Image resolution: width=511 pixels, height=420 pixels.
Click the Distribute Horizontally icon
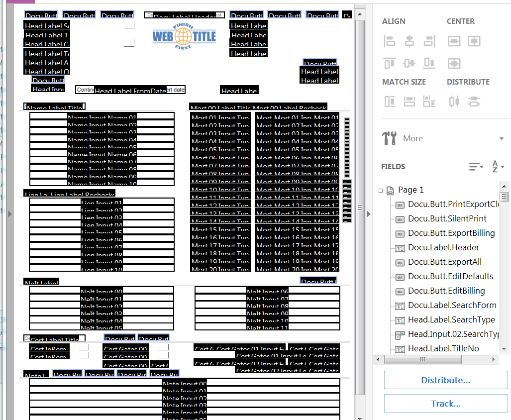tap(454, 102)
